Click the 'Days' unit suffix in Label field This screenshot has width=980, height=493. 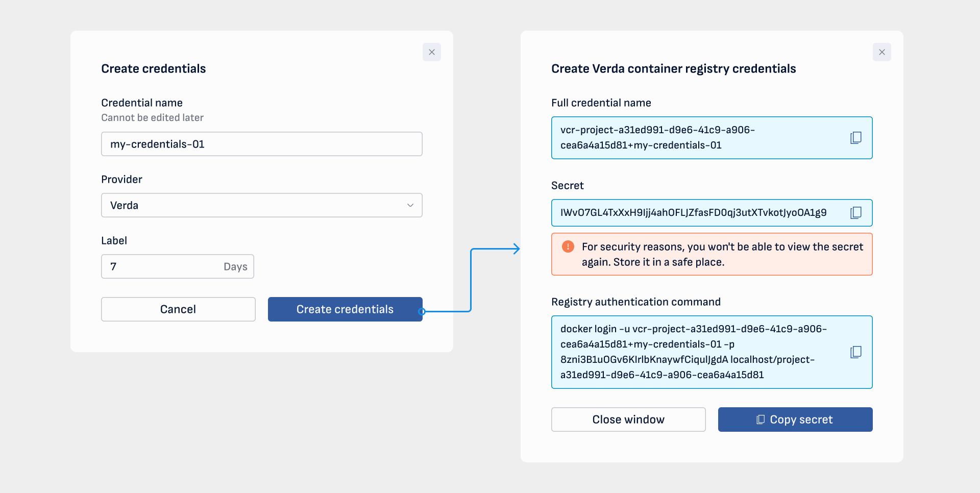[235, 267]
